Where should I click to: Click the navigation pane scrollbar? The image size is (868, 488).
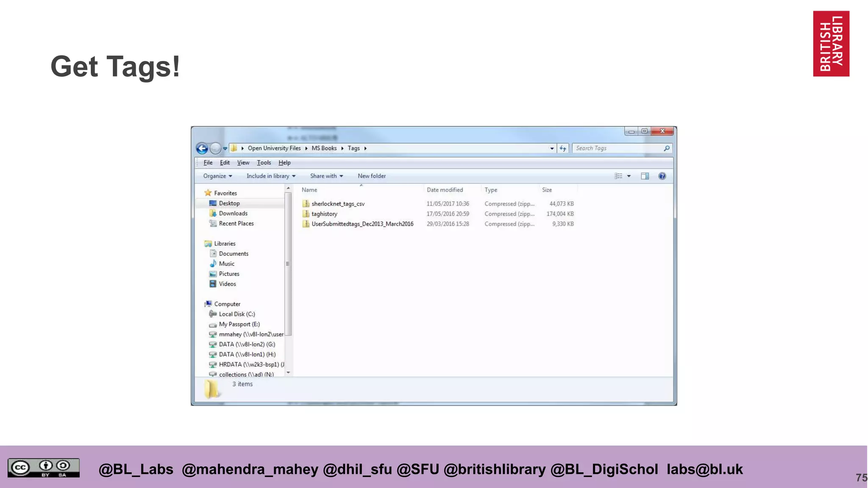(288, 263)
